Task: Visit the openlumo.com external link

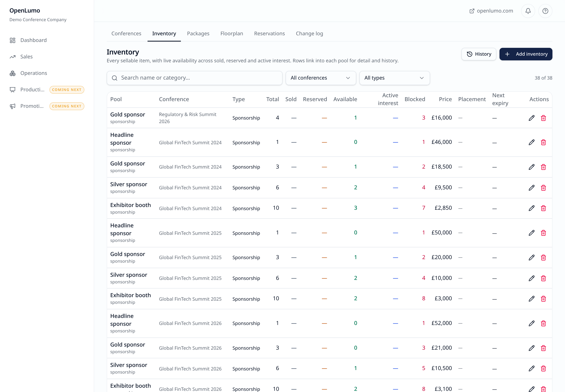Action: tap(491, 11)
